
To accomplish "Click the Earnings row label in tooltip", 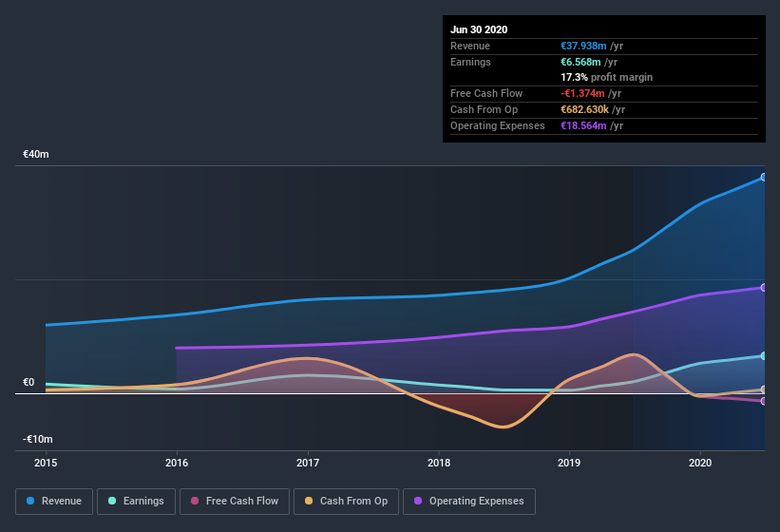I will coord(470,62).
